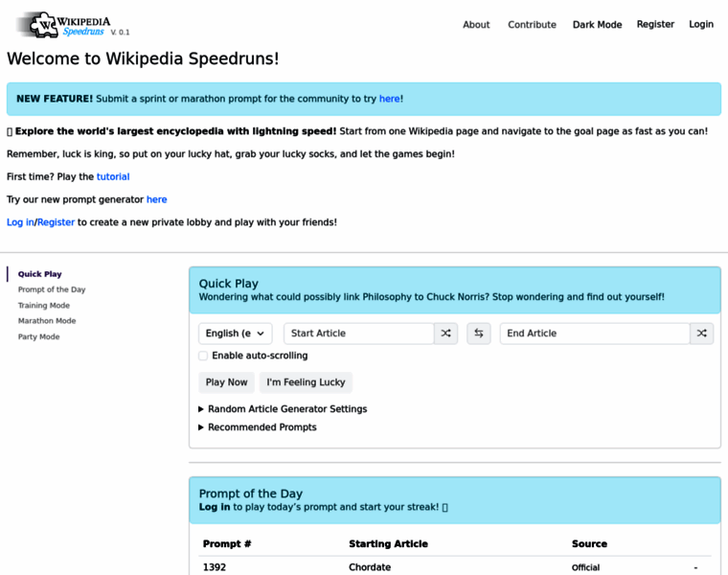Click the I'm Feeling Lucky button

[306, 382]
